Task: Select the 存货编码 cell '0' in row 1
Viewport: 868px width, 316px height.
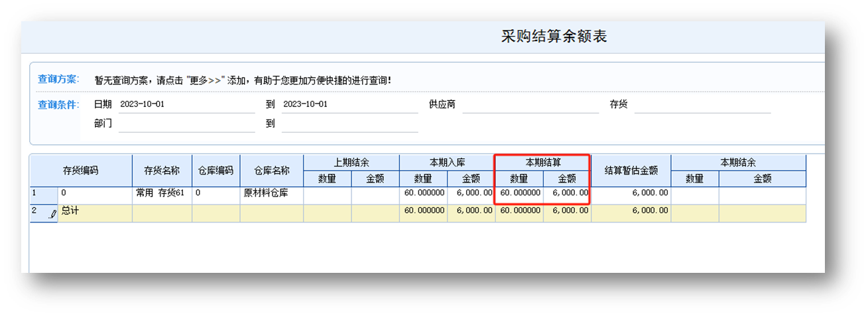Action: tap(95, 195)
